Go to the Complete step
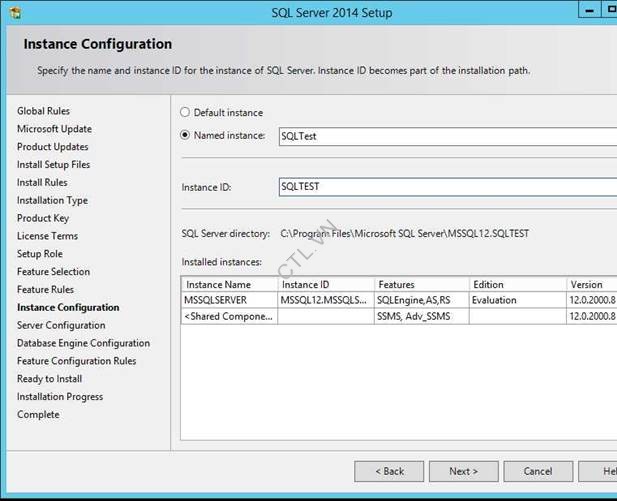 tap(38, 414)
